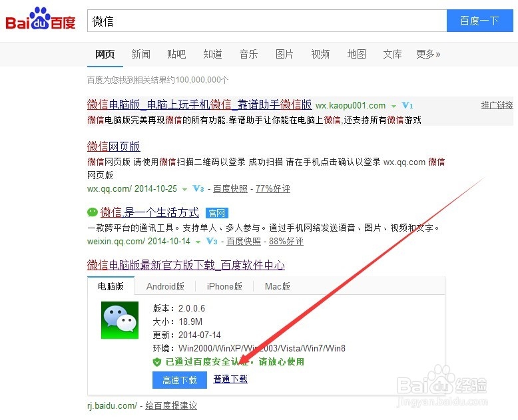Click the WeChat app thumbnail image

[x=120, y=320]
